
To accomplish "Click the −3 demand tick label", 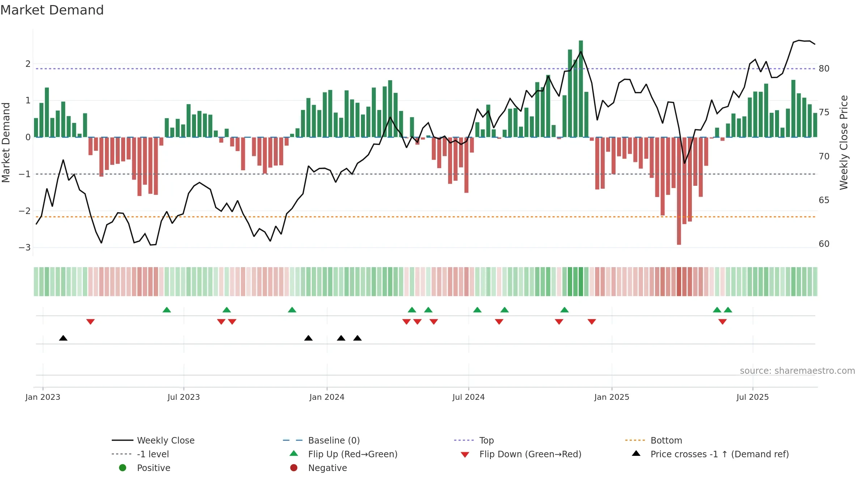I will [25, 248].
